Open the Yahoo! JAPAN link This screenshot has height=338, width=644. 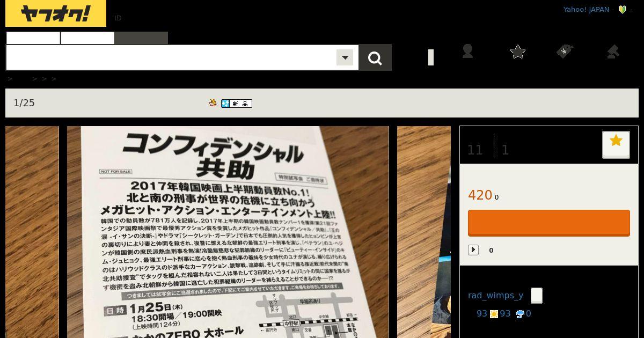586,9
